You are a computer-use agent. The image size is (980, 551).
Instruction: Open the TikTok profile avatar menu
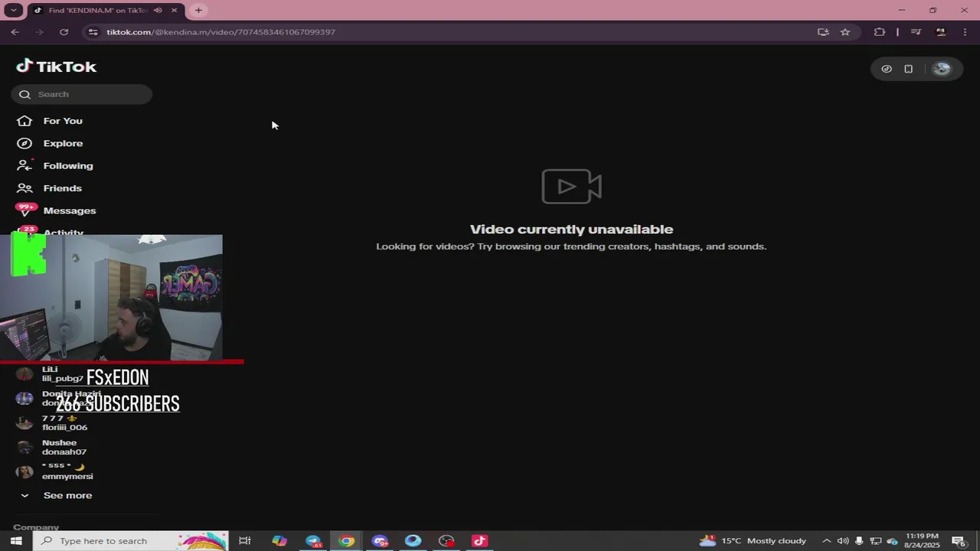pyautogui.click(x=942, y=69)
